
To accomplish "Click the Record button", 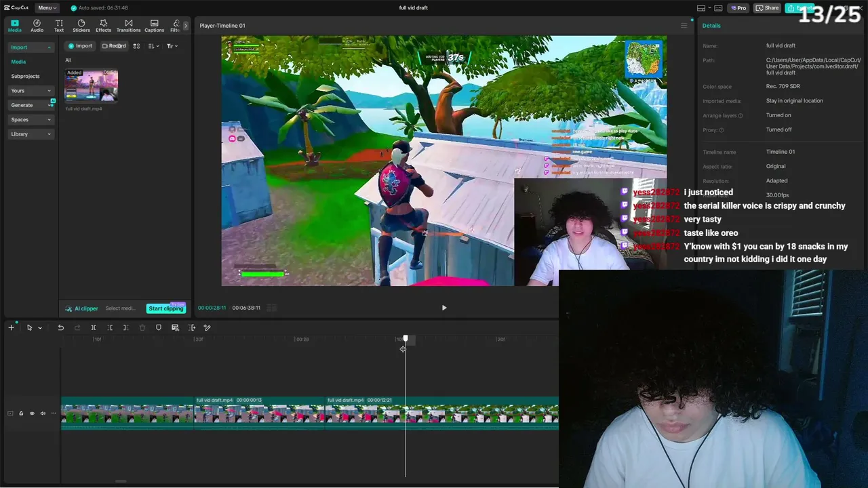I will point(113,46).
